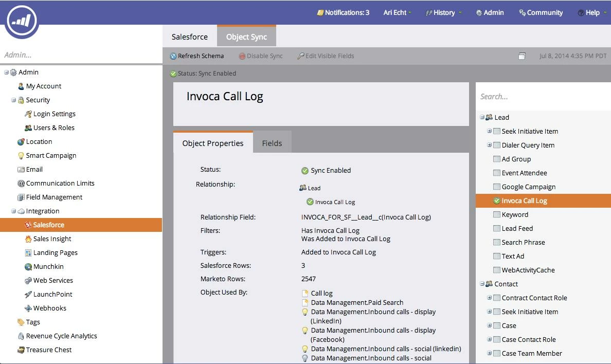Image resolution: width=611 pixels, height=364 pixels.
Task: Open Users & Roles icon
Action: tap(28, 128)
